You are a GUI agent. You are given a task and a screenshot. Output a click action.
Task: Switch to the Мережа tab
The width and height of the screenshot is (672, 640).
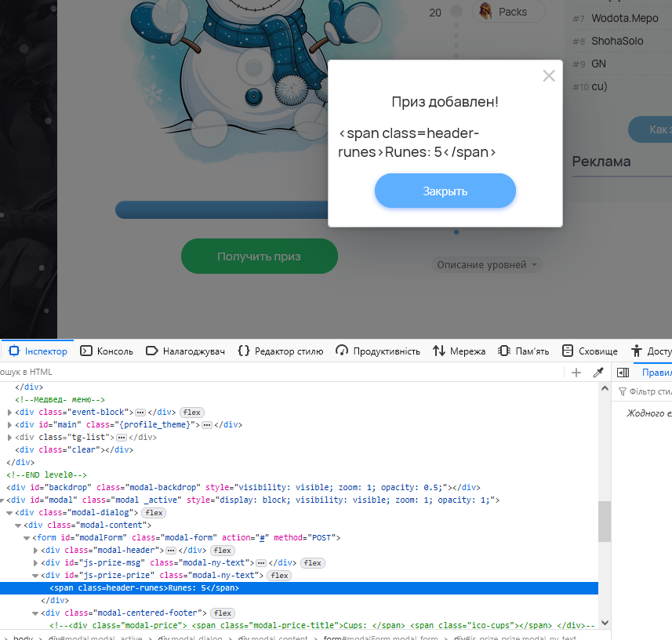coord(459,351)
